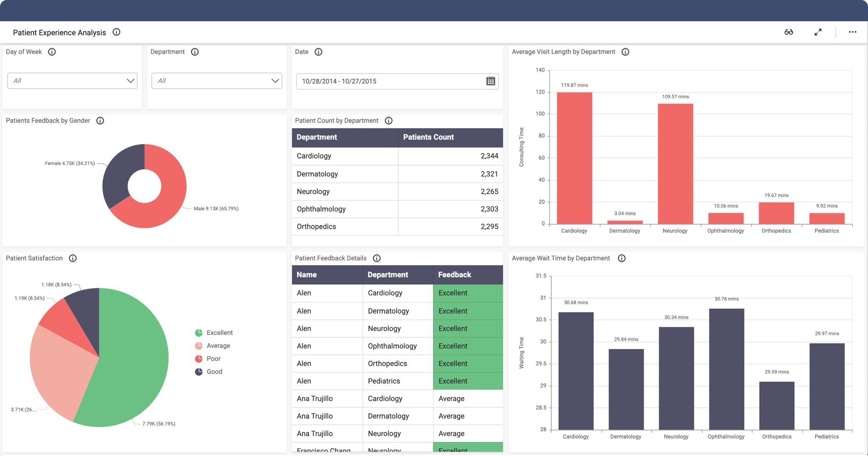Click the date range input field

[x=397, y=81]
